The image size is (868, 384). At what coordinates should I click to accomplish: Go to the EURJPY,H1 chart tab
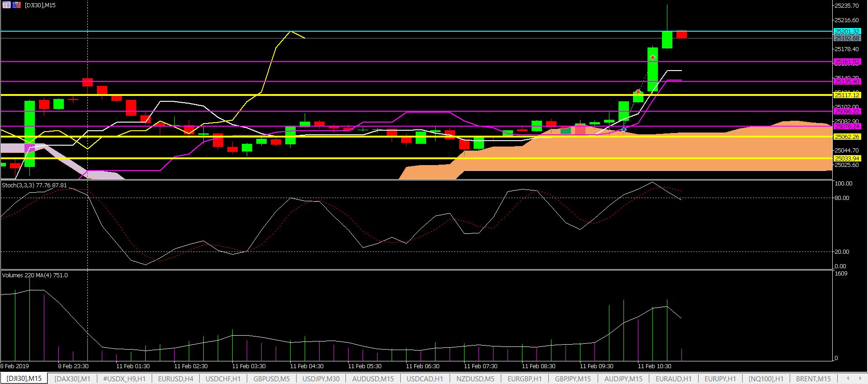[x=720, y=379]
